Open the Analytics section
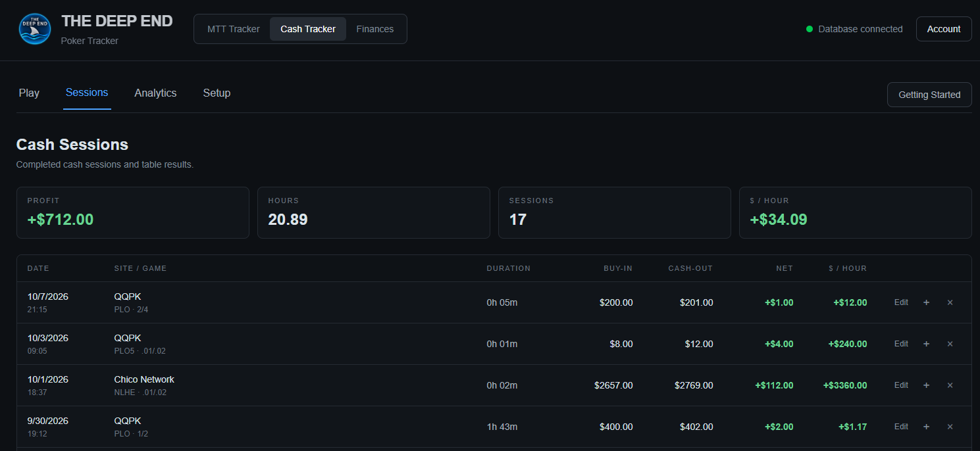The height and width of the screenshot is (451, 980). pos(155,93)
